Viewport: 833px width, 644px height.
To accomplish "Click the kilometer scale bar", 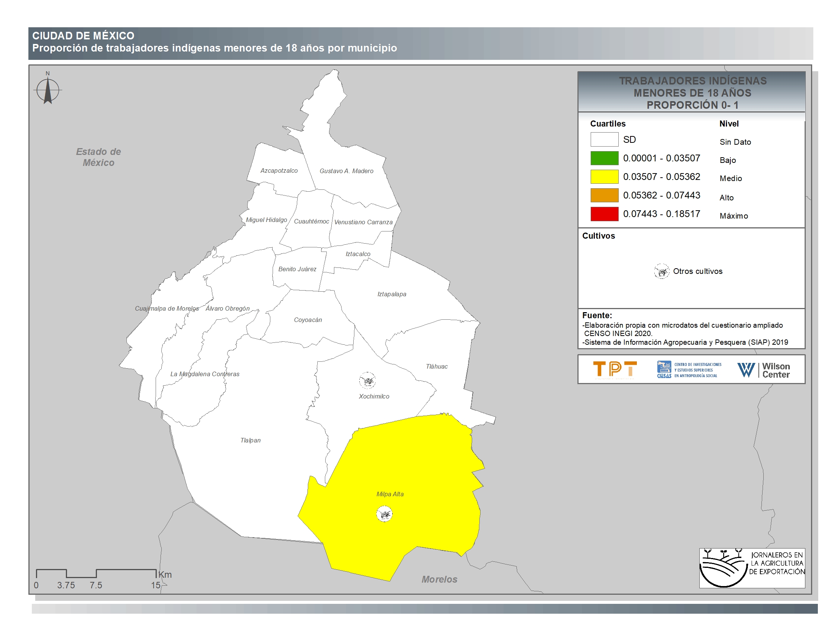I will pos(96,574).
